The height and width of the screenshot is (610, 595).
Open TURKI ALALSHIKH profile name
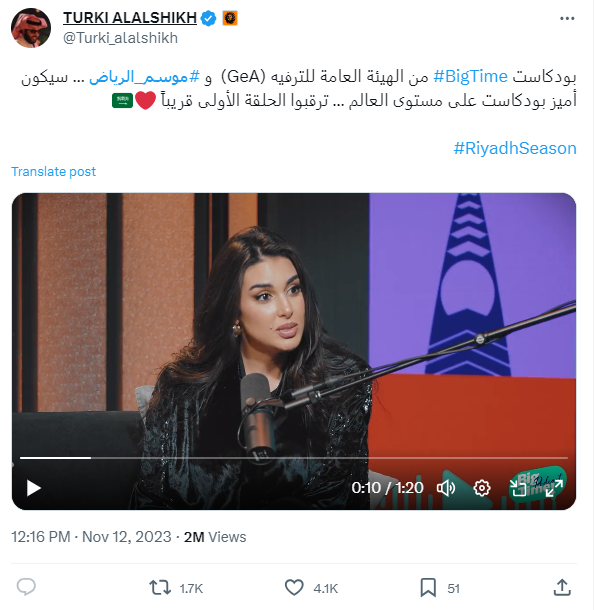[x=130, y=18]
